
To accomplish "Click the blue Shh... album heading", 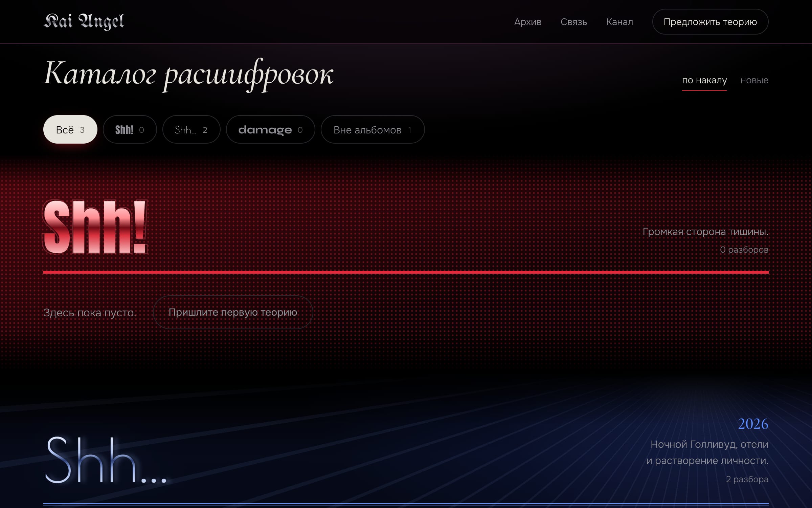I will (106, 461).
